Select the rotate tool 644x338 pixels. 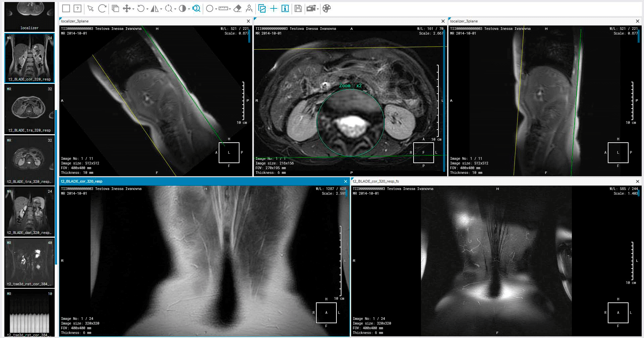click(x=142, y=9)
